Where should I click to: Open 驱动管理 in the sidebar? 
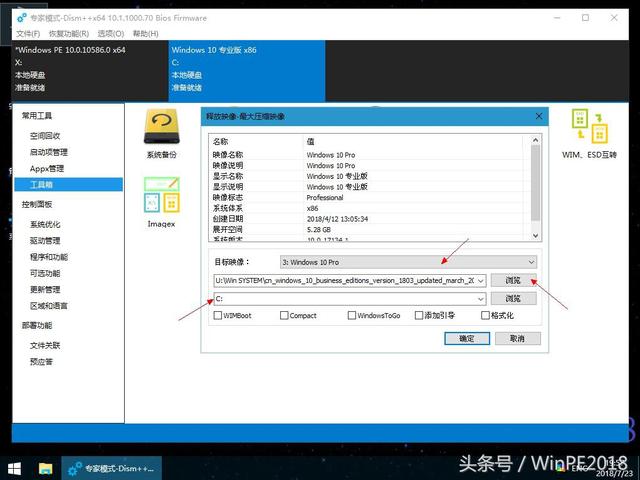click(x=45, y=241)
